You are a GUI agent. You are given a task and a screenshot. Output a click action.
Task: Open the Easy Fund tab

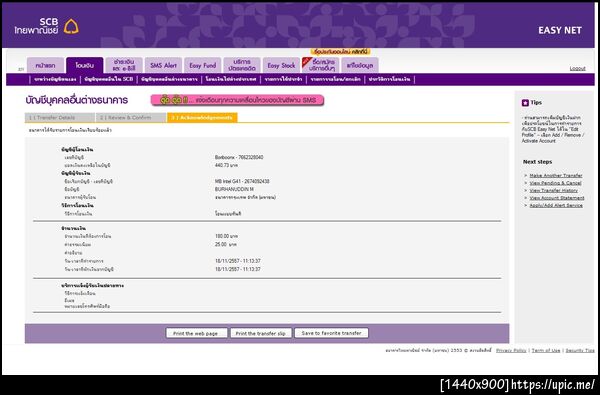click(x=203, y=65)
